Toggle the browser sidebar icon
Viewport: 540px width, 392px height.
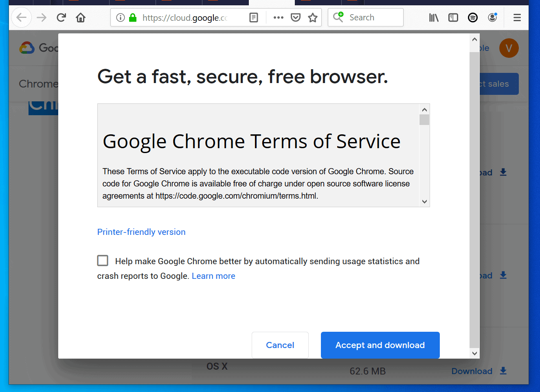(x=453, y=17)
